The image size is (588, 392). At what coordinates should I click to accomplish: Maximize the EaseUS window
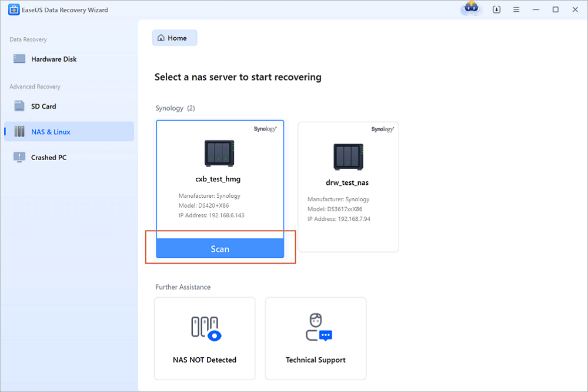coord(556,10)
